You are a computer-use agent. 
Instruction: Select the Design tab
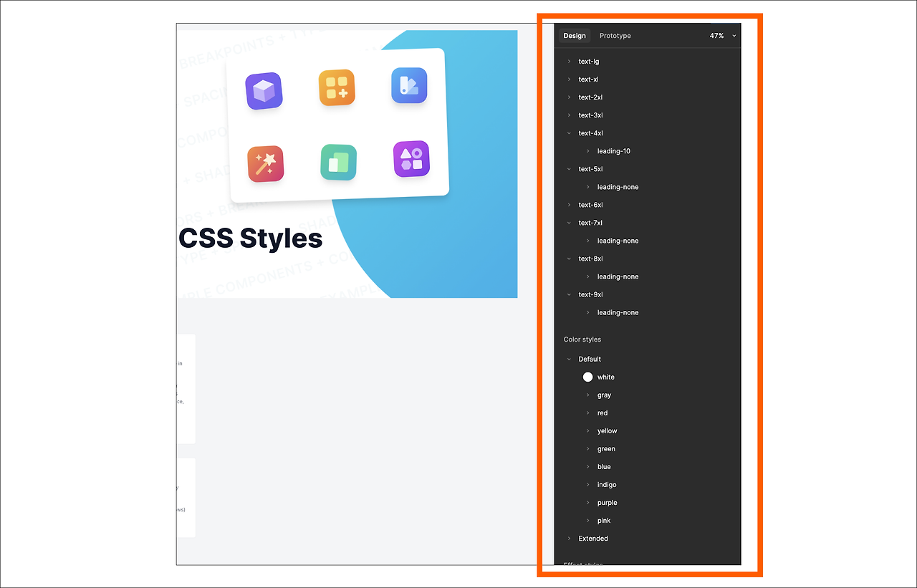coord(574,35)
